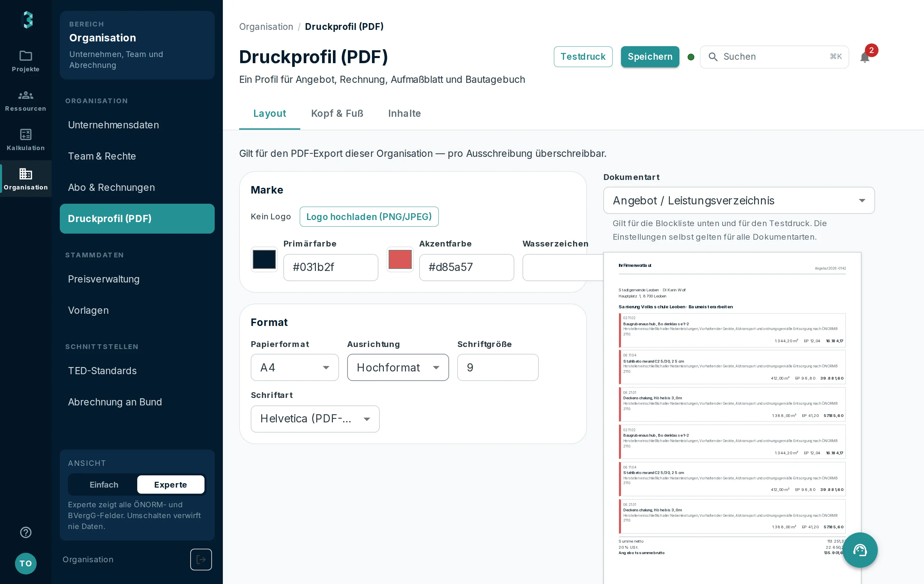The width and height of the screenshot is (924, 584).
Task: Select Druckprofil (PDF) in the sidebar
Action: (137, 219)
